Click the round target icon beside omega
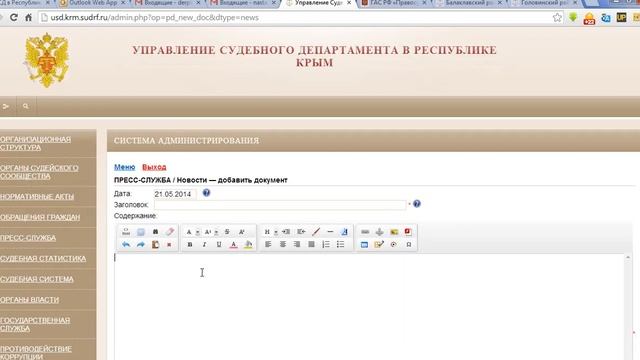The width and height of the screenshot is (640, 360). click(393, 244)
